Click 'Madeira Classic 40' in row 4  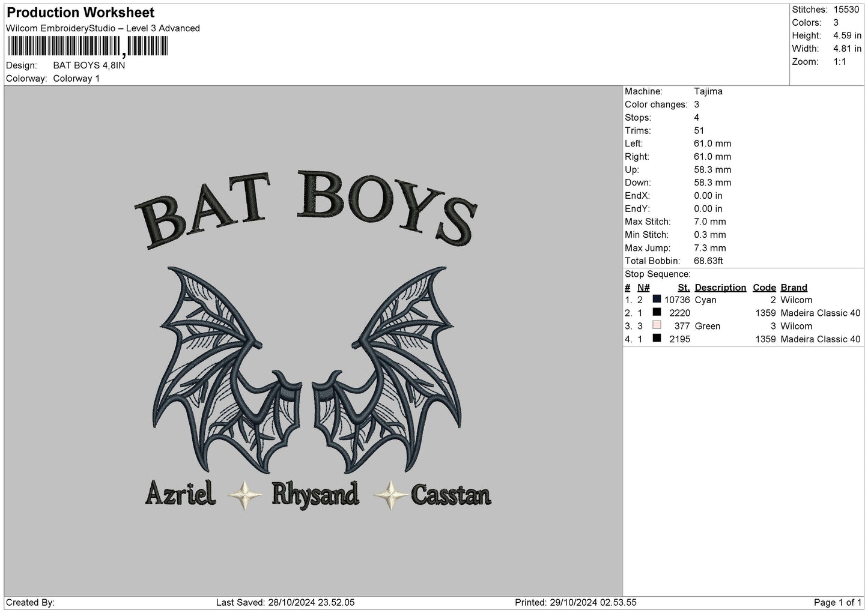pyautogui.click(x=821, y=339)
